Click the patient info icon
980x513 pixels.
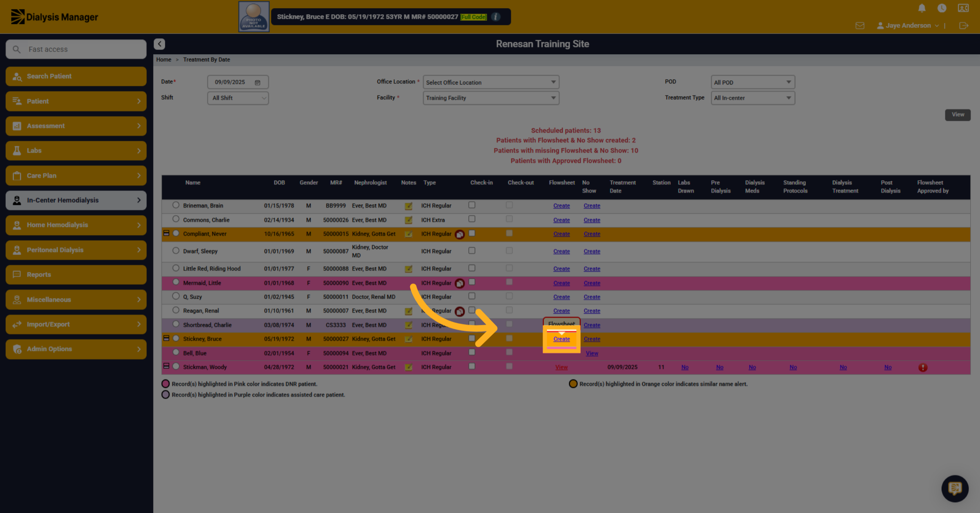point(496,17)
